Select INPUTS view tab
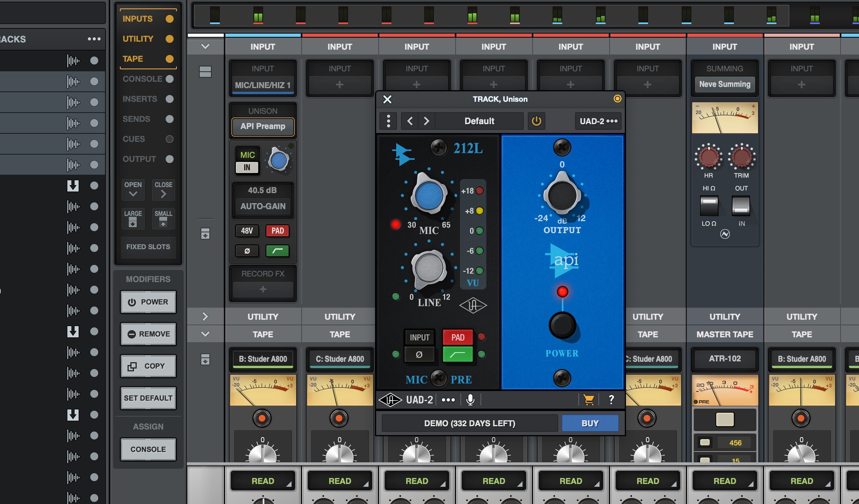Viewport: 859px width, 504px height. coord(148,19)
